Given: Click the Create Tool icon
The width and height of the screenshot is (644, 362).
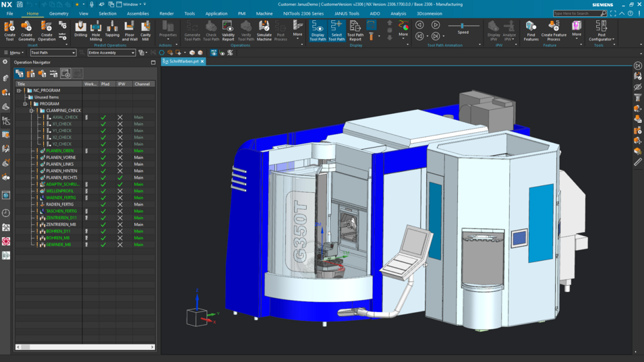Looking at the screenshot, I should (x=9, y=31).
